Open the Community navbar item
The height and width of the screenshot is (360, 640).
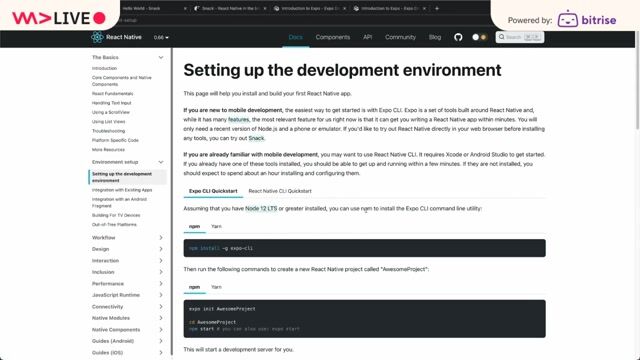pos(400,37)
